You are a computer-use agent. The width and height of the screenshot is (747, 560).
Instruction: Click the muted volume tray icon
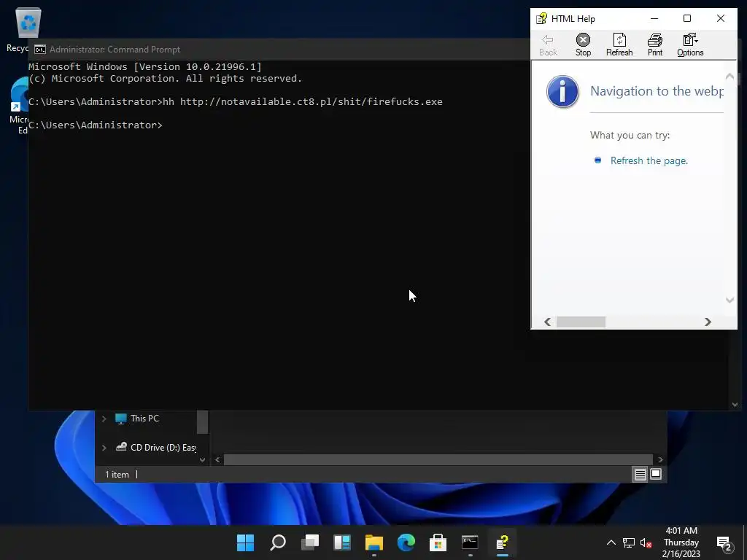tap(646, 542)
